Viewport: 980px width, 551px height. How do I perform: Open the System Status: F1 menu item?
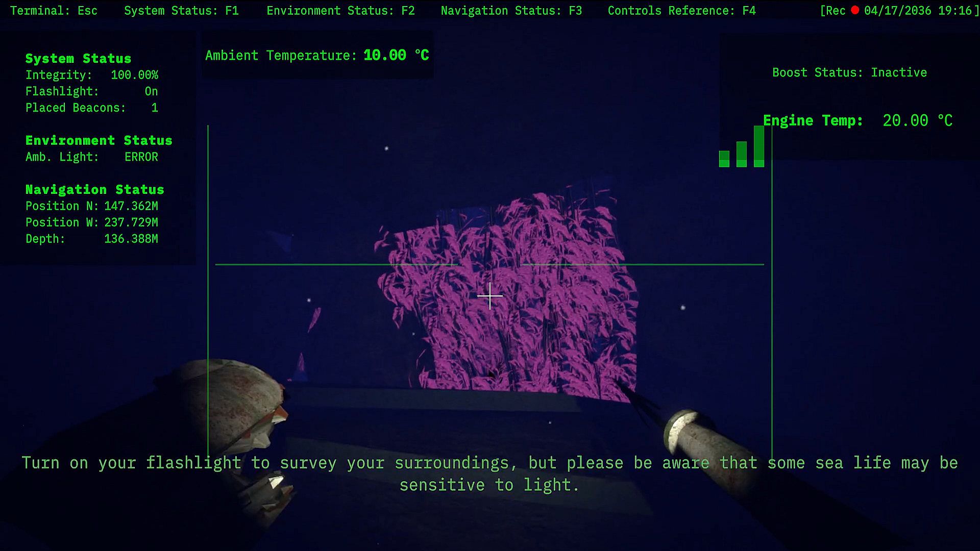click(181, 11)
